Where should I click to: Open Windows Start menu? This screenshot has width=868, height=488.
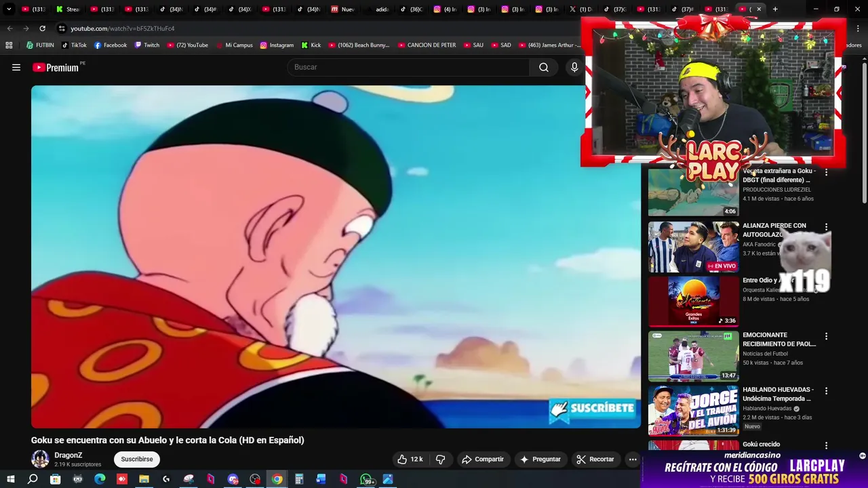10,479
